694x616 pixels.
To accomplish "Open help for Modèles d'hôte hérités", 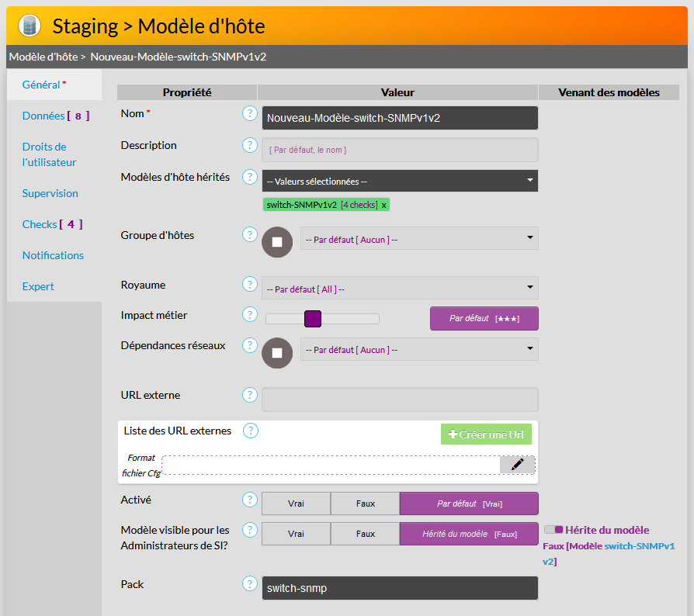I will coord(249,177).
